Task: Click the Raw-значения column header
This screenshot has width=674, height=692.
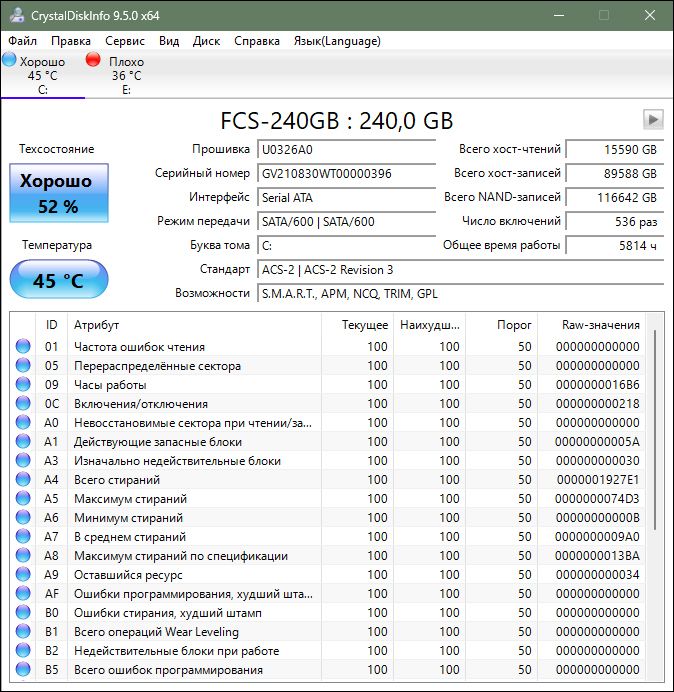Action: pos(591,325)
